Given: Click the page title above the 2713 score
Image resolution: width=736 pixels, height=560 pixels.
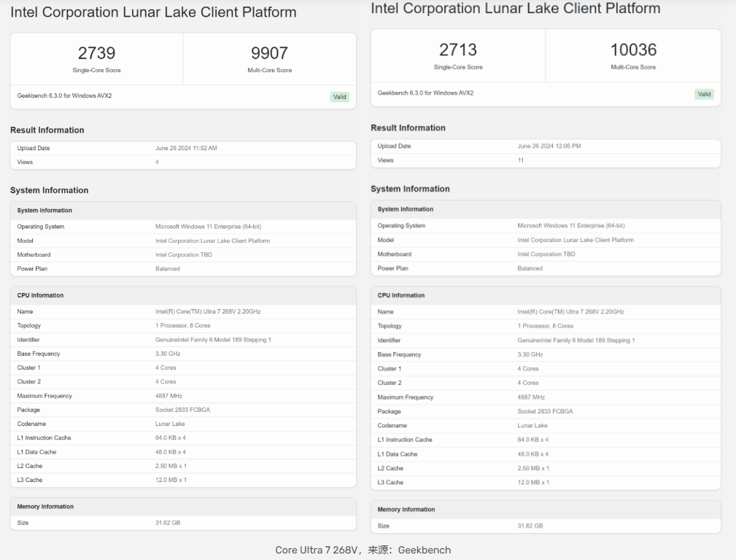Looking at the screenshot, I should 515,9.
